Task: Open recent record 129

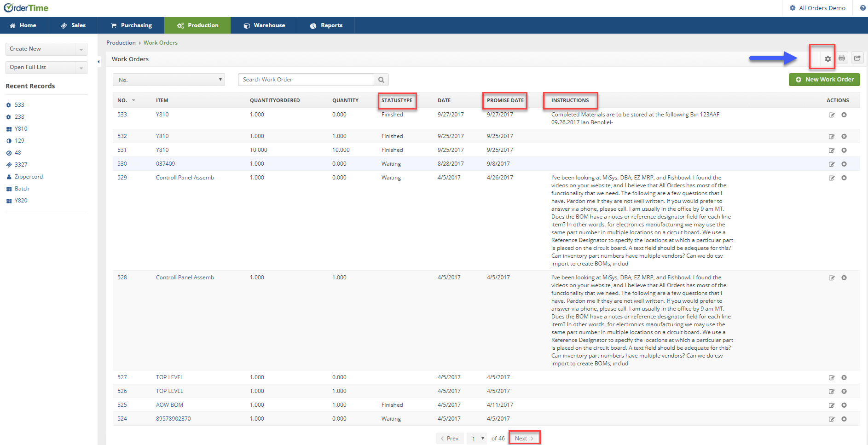Action: (19, 141)
